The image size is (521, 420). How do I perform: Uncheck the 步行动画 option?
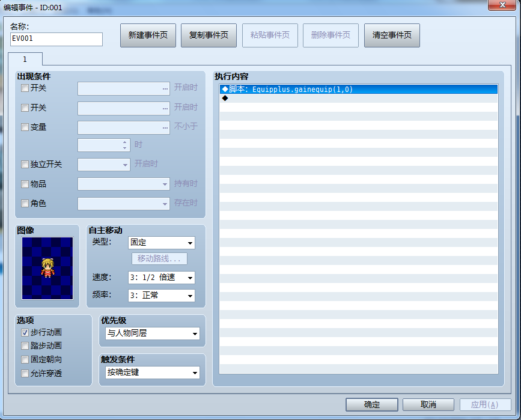[x=25, y=332]
